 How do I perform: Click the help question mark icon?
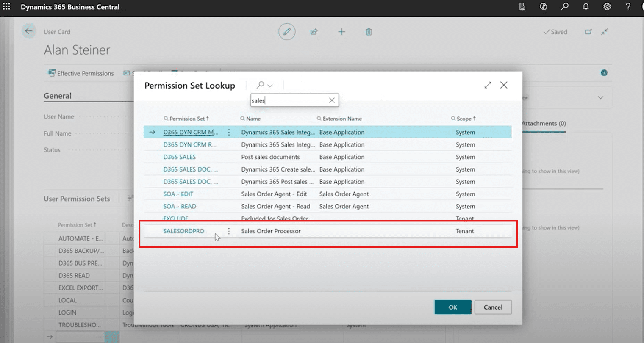tap(628, 7)
